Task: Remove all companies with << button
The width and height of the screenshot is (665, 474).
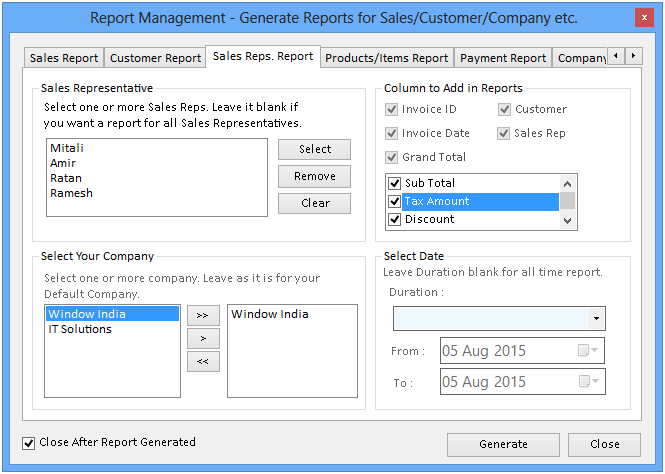Action: click(203, 361)
